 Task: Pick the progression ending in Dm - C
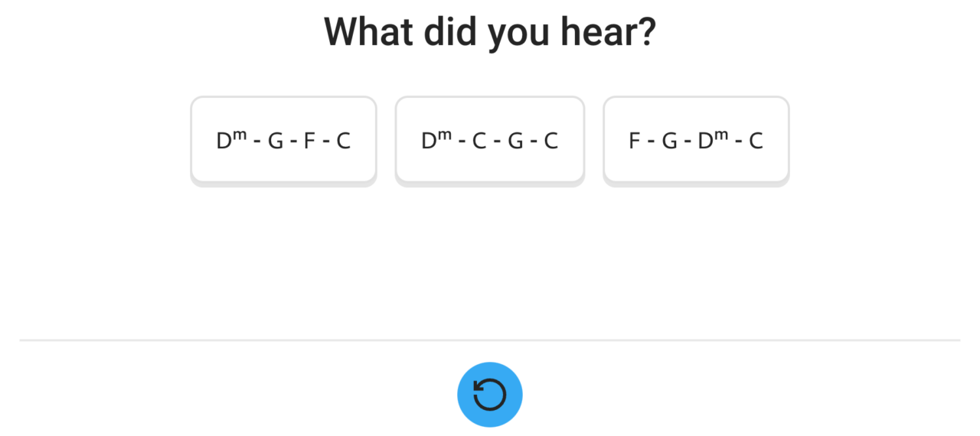[696, 140]
